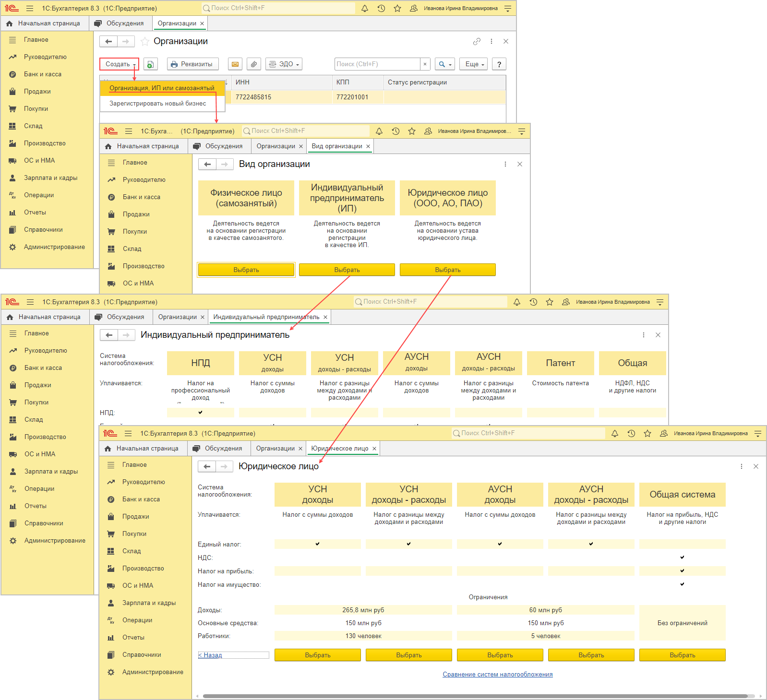Open Производство in Вид организации window sidebar
This screenshot has width=767, height=700.
pyautogui.click(x=144, y=266)
